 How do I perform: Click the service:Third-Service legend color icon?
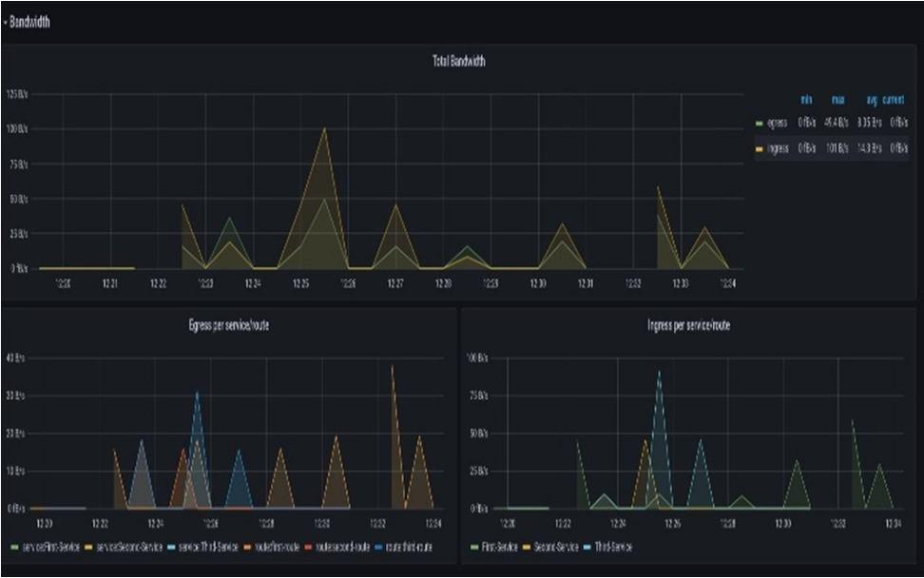[171, 548]
